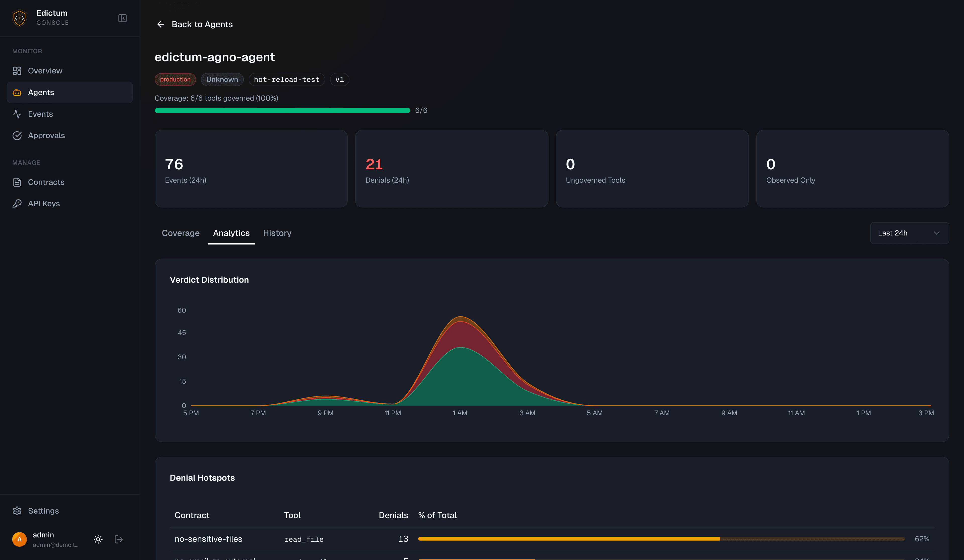Open the History tab
The height and width of the screenshot is (560, 964).
click(x=277, y=233)
